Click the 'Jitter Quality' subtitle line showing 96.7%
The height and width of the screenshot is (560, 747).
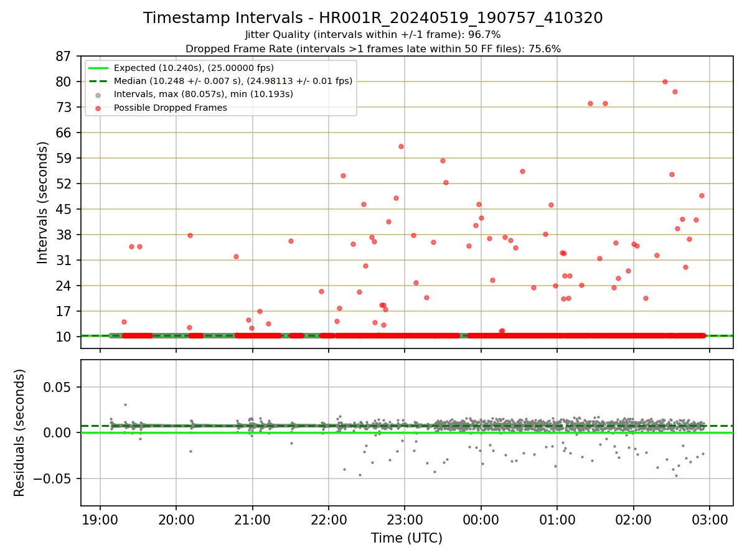pyautogui.click(x=373, y=35)
